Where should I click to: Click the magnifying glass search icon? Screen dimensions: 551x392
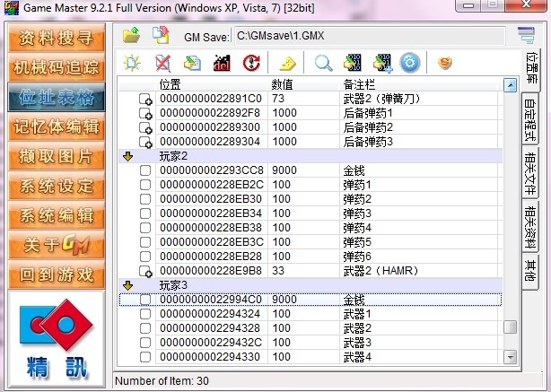323,63
